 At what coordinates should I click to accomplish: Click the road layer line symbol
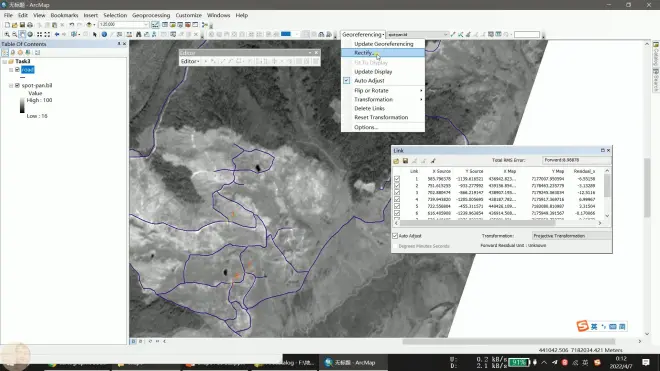[x=22, y=77]
